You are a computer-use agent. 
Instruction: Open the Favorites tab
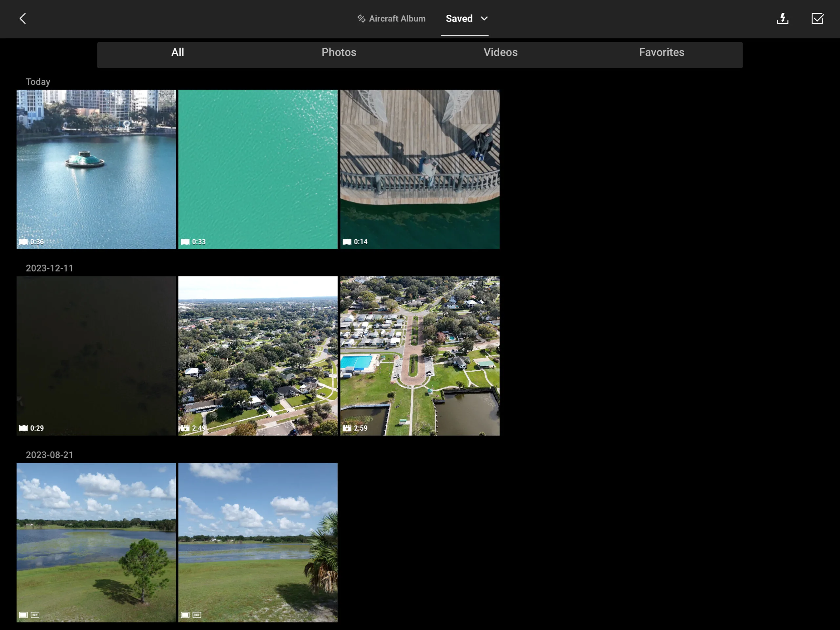point(661,53)
